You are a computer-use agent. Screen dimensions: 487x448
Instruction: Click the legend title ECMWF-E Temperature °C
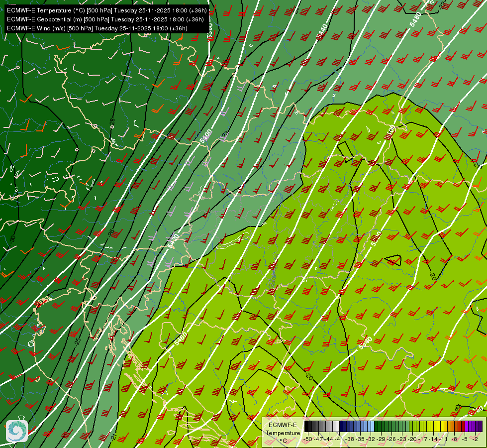point(283,433)
